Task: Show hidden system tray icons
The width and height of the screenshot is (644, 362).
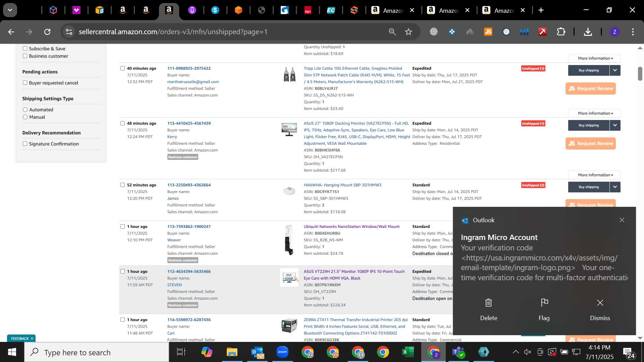Action: pyautogui.click(x=516, y=352)
